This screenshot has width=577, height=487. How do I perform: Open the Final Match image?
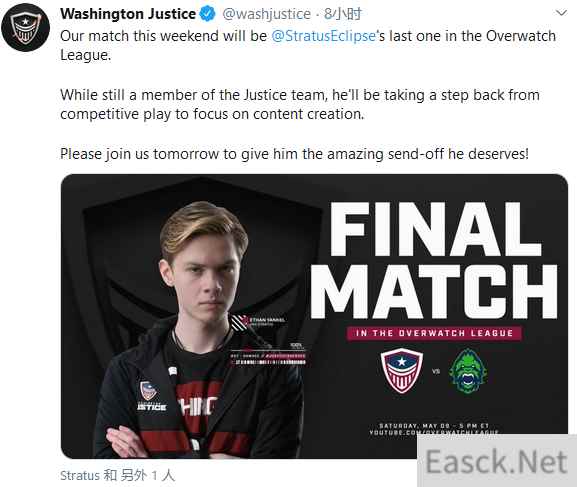[x=314, y=316]
